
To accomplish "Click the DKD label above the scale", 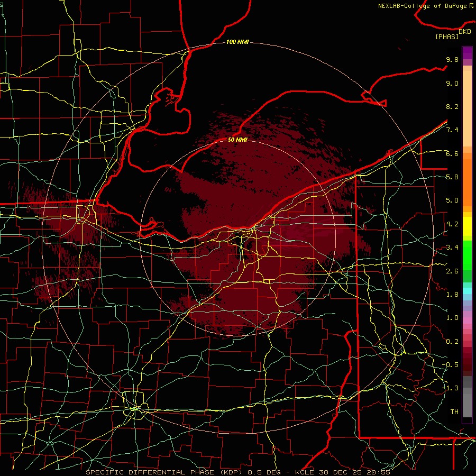I will tap(465, 32).
